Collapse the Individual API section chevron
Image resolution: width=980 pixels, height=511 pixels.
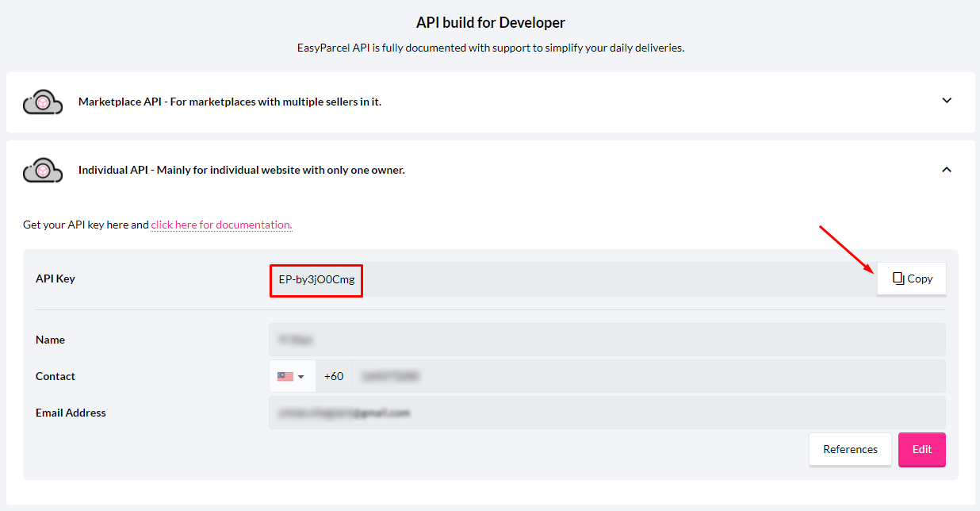[946, 170]
